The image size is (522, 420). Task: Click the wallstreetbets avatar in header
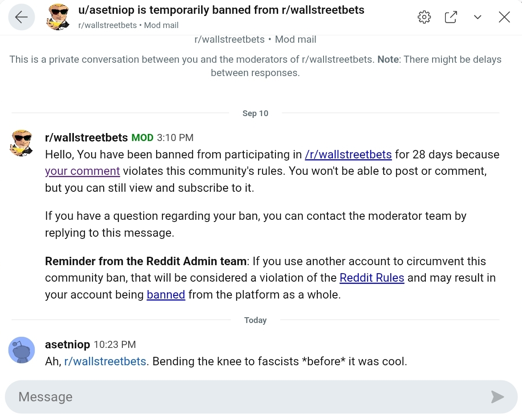pyautogui.click(x=58, y=18)
